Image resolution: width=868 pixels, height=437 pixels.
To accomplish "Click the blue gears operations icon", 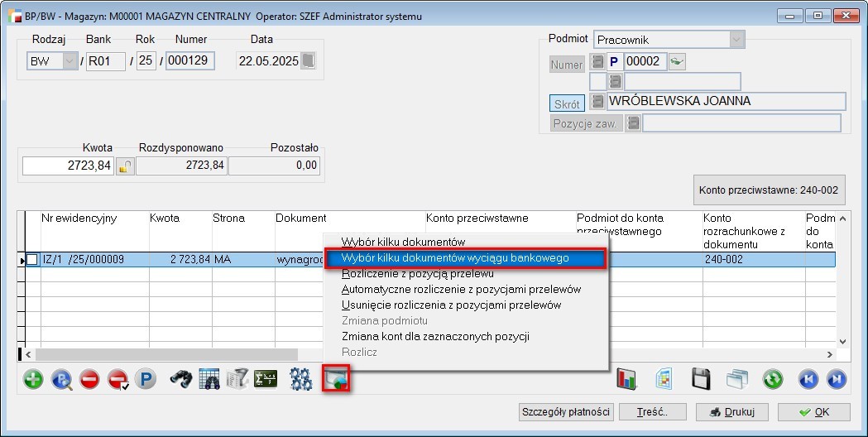I will [301, 379].
